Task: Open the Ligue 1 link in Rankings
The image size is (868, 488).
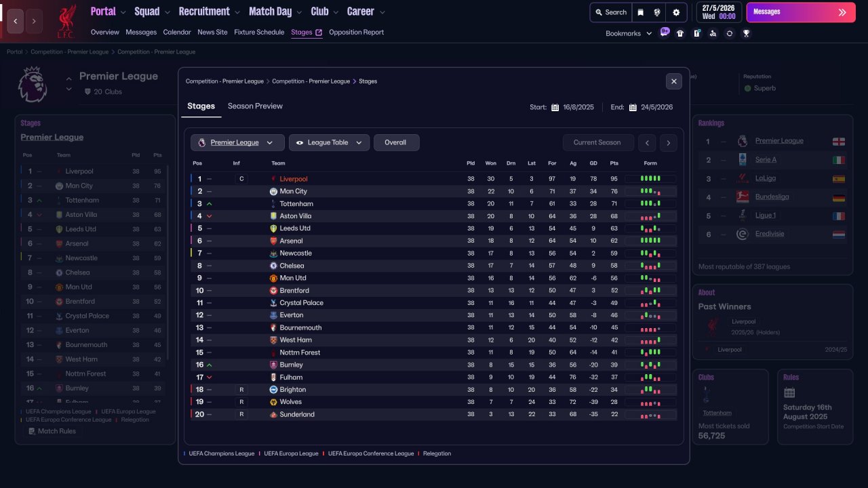Action: pyautogui.click(x=766, y=216)
